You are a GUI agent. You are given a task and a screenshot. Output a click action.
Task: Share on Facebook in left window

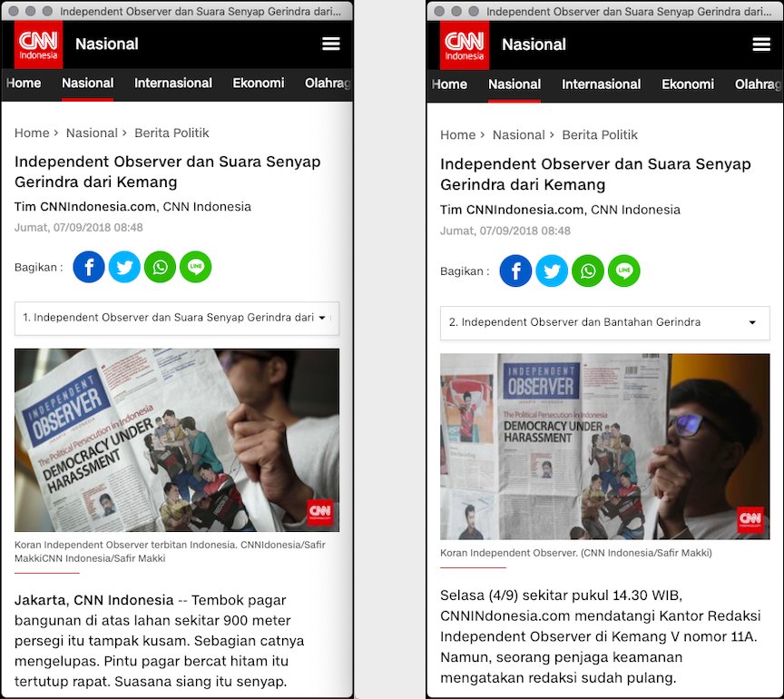click(x=89, y=267)
